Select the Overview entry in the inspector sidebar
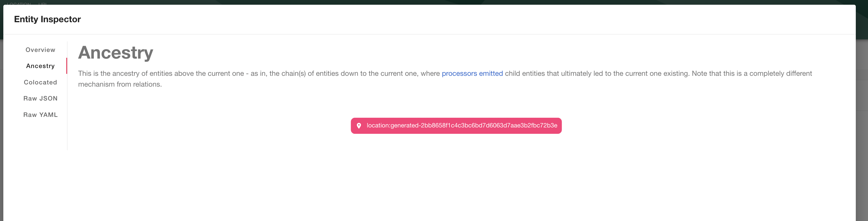This screenshot has width=868, height=221. pyautogui.click(x=40, y=49)
